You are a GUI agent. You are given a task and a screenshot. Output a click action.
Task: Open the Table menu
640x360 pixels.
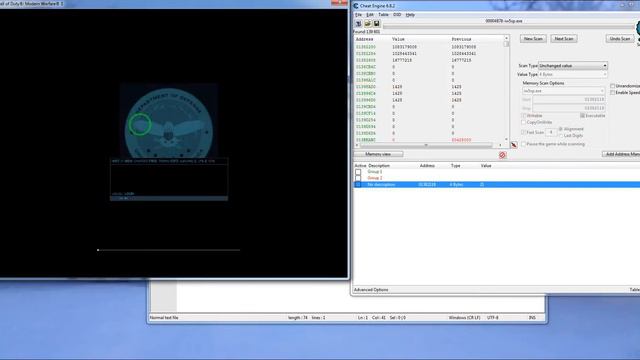coord(383,15)
